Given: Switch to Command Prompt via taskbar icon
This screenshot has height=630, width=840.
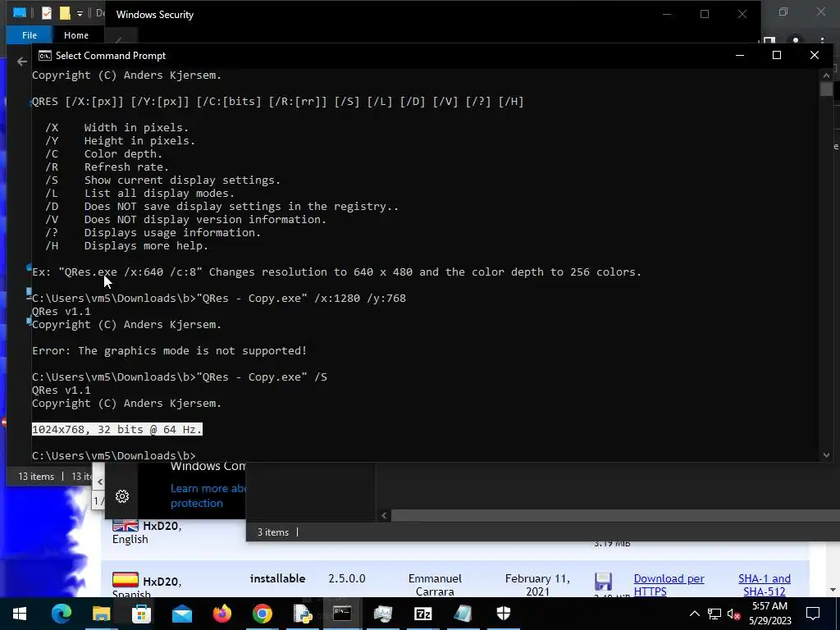Looking at the screenshot, I should (x=342, y=614).
